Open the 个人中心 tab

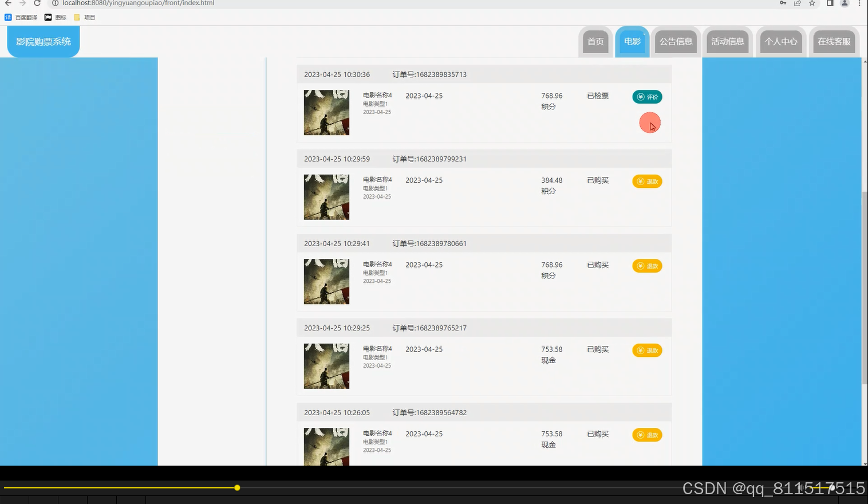[x=781, y=41]
